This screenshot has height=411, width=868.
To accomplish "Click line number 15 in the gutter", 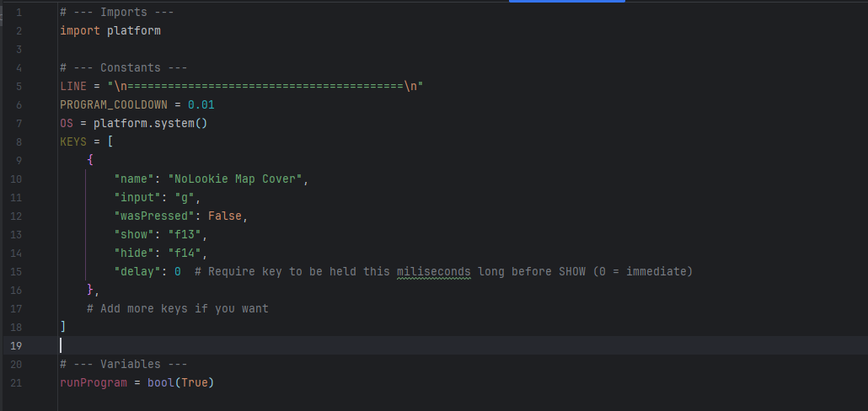I will pyautogui.click(x=19, y=271).
